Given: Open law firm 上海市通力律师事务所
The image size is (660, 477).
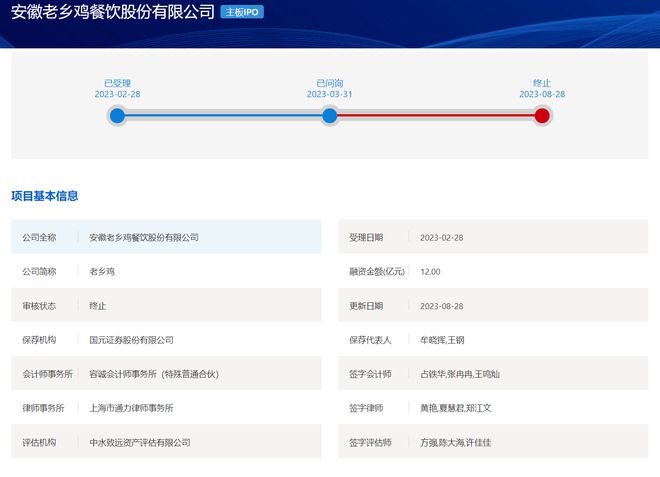Looking at the screenshot, I should pyautogui.click(x=131, y=408).
